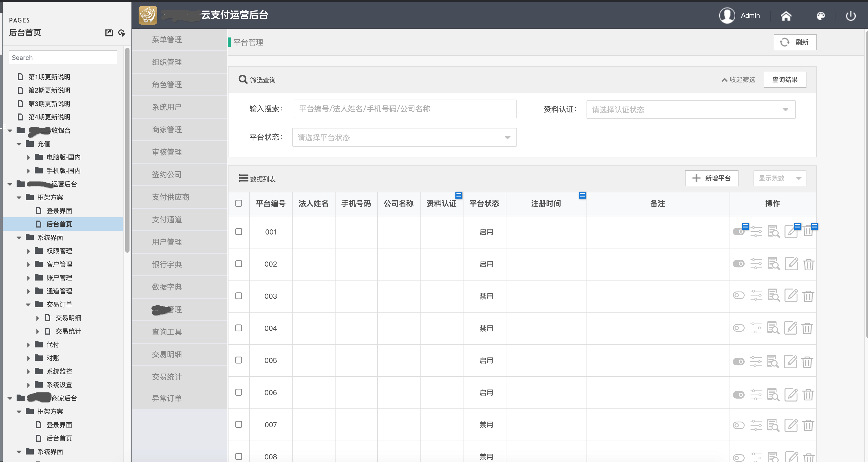Open the details view icon for platform 002
Viewport: 868px width, 462px height.
coord(774,264)
